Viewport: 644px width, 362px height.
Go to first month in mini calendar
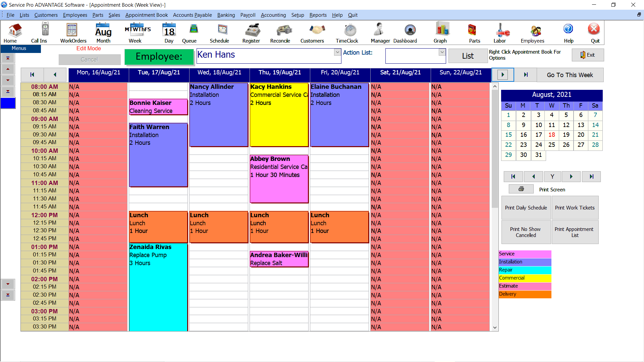[513, 177]
